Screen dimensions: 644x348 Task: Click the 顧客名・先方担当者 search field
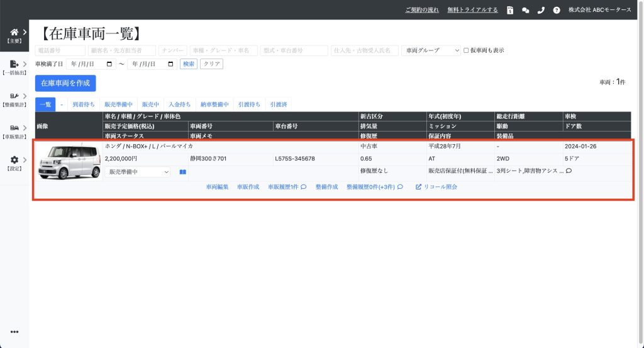click(x=122, y=50)
